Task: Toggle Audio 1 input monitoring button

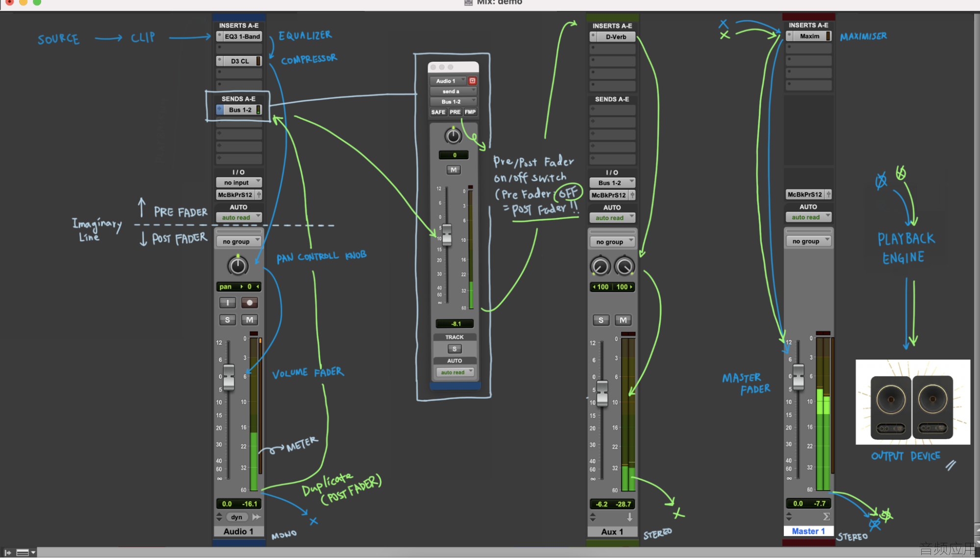Action: tap(227, 303)
